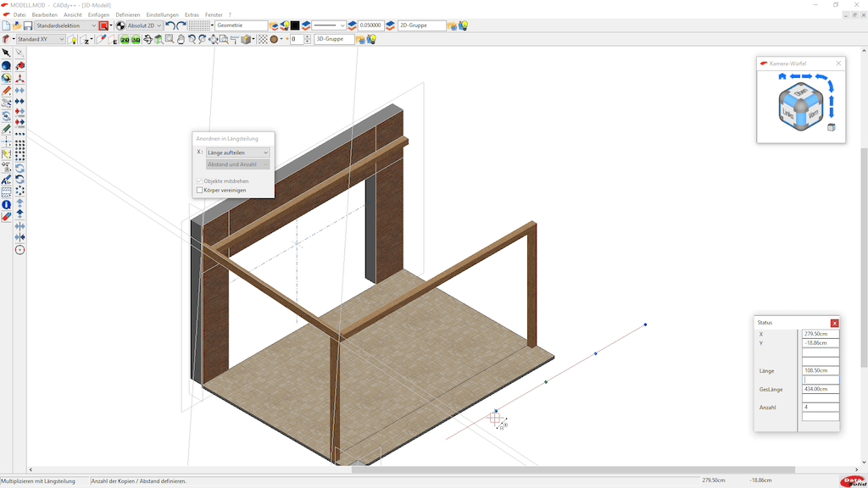
Task: Click the home icon in Kamera-Würfel
Action: coord(782,77)
